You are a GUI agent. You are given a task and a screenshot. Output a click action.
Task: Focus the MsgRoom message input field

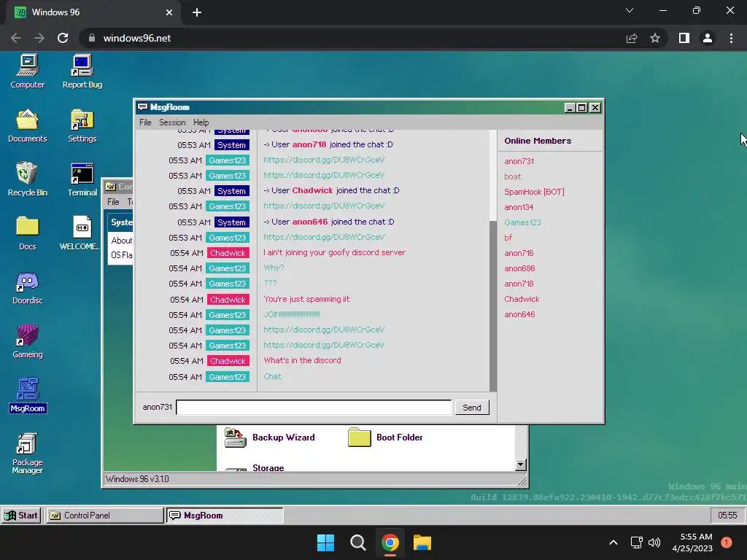click(314, 407)
